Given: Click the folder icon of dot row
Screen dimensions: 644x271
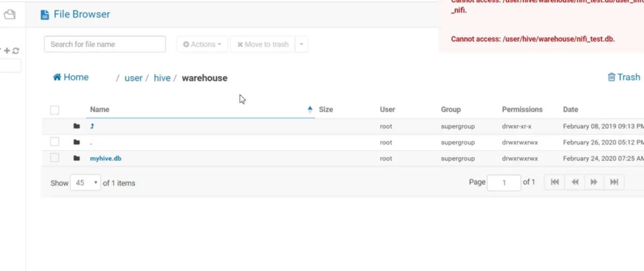Looking at the screenshot, I should 77,142.
